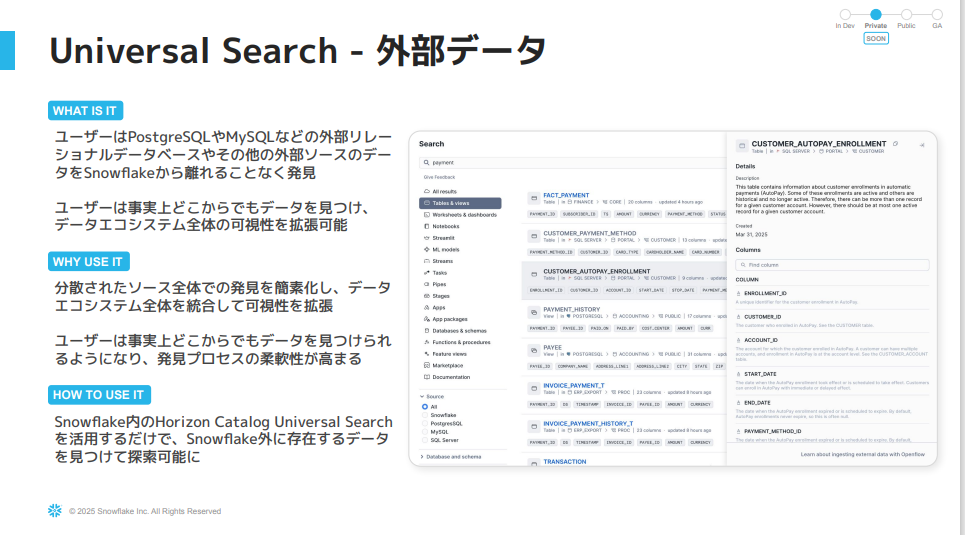
Task: Click the Give Feedback link
Action: click(439, 177)
